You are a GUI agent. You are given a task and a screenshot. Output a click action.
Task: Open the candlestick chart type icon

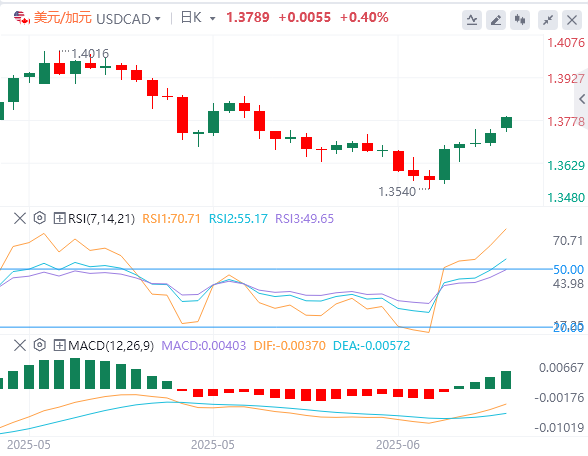click(520, 20)
